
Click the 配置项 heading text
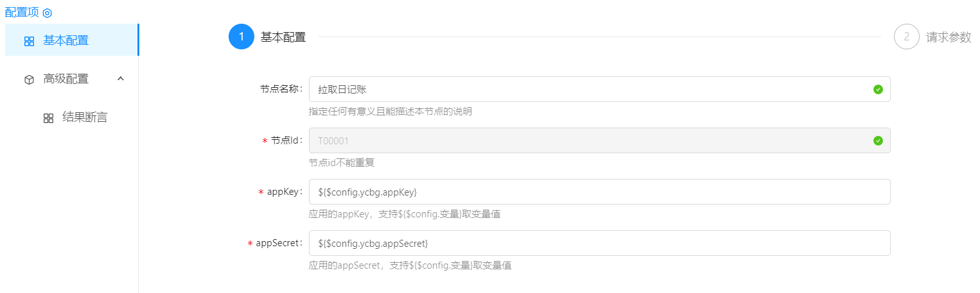click(22, 12)
